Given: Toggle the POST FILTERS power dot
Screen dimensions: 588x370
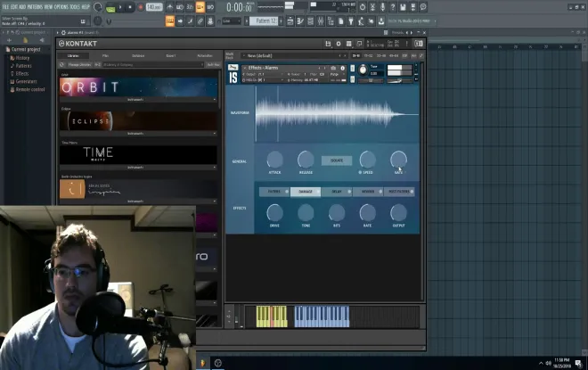Looking at the screenshot, I should click(x=412, y=192).
